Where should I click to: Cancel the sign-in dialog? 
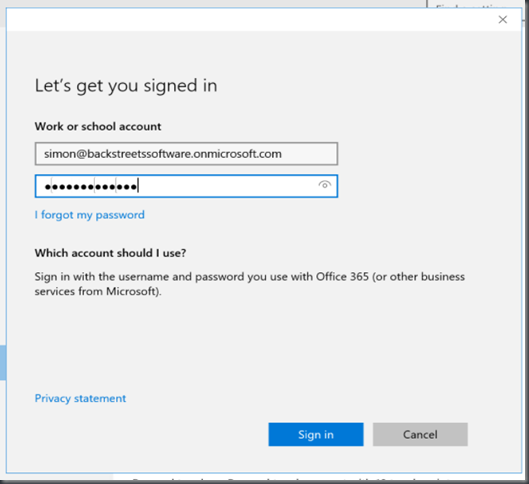pyautogui.click(x=420, y=434)
